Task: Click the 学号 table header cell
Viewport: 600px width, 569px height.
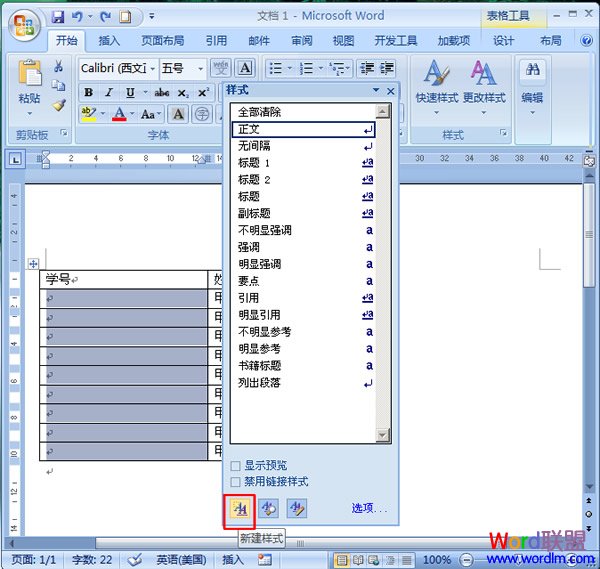Action: 123,279
